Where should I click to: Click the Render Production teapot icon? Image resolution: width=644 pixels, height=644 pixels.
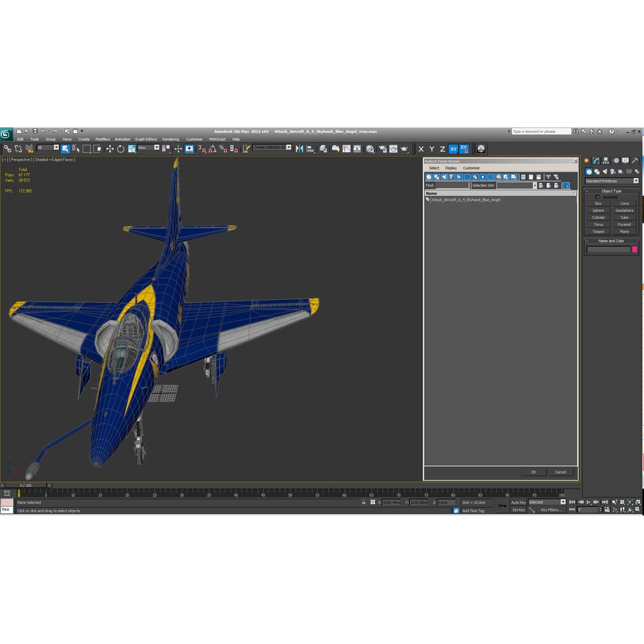pyautogui.click(x=404, y=148)
